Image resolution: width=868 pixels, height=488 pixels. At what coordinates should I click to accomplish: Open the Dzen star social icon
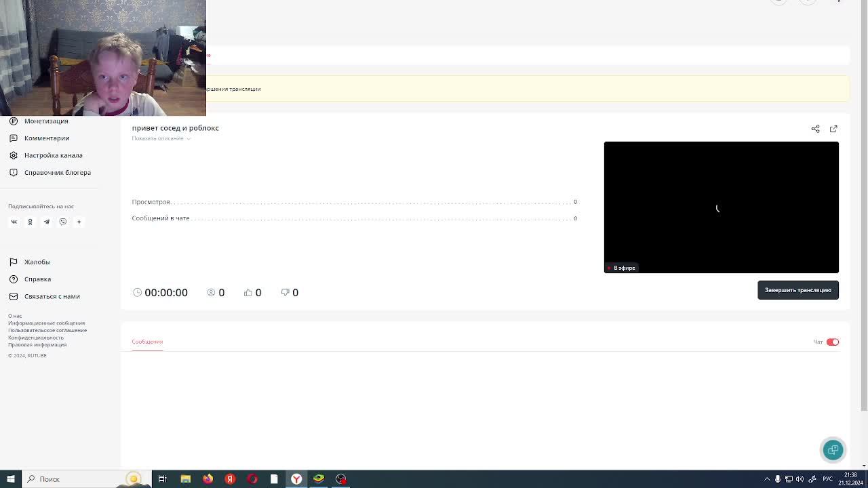(x=79, y=222)
